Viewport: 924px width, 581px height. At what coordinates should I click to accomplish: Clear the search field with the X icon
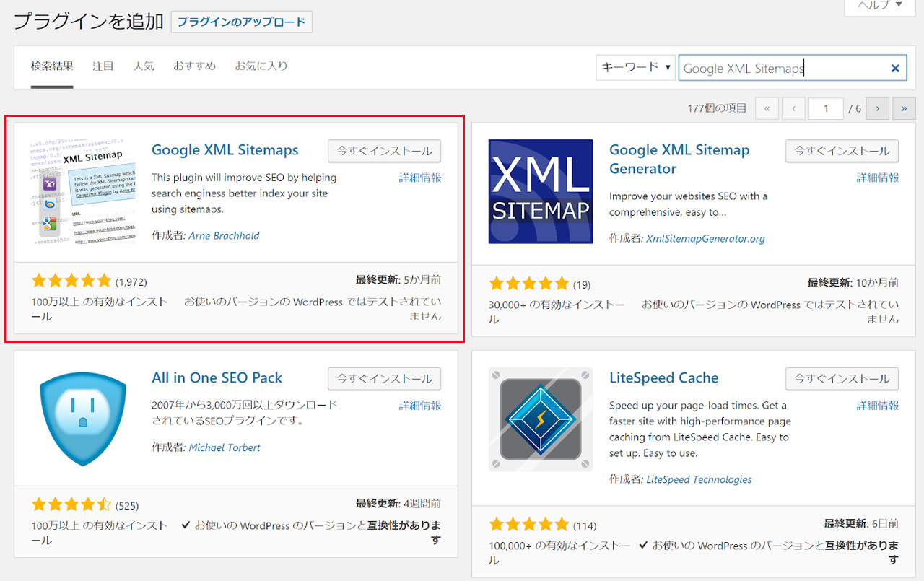[x=895, y=69]
